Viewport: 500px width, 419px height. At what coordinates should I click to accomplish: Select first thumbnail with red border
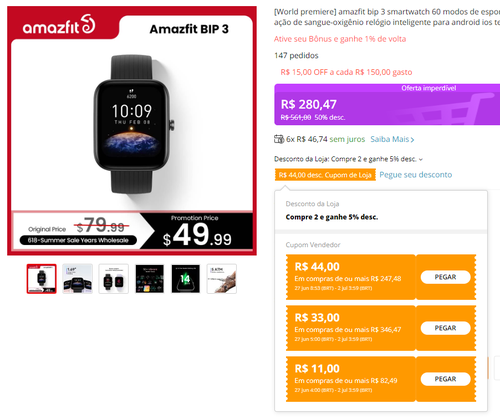(x=42, y=279)
